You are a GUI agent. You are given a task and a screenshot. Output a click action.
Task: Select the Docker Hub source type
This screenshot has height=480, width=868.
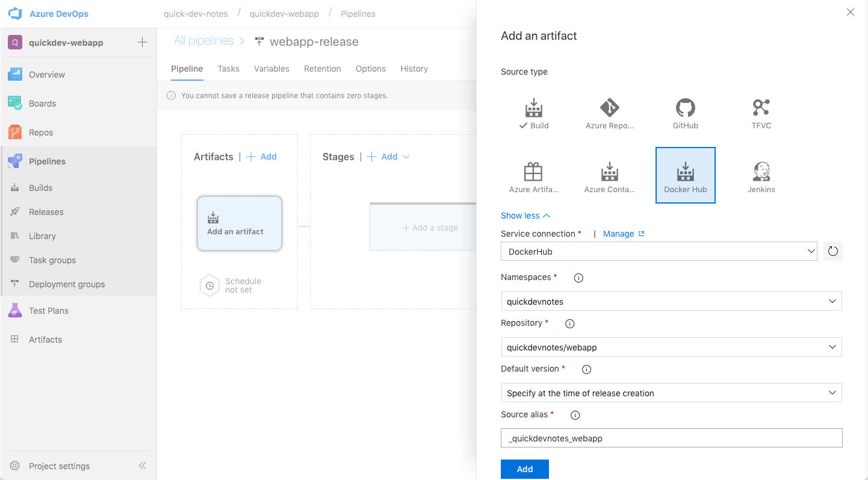685,175
